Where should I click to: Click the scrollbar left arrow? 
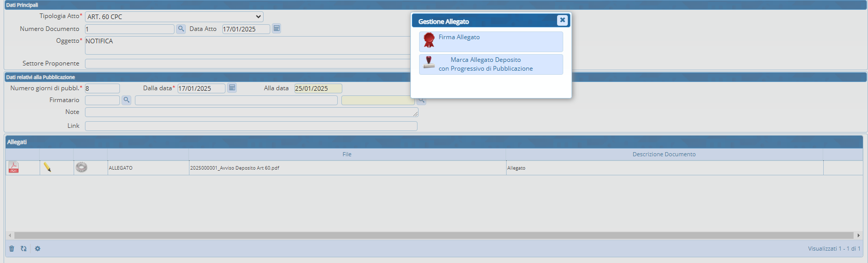point(10,235)
